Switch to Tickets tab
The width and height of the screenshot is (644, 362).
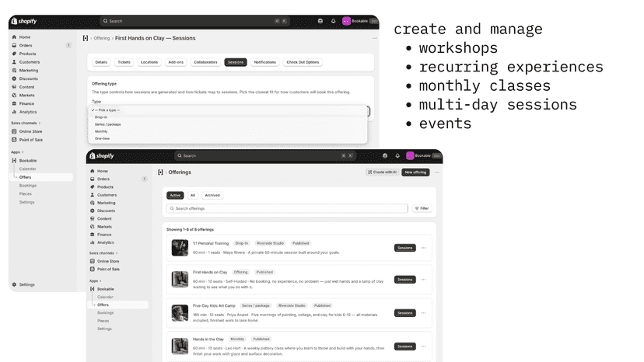coord(124,62)
